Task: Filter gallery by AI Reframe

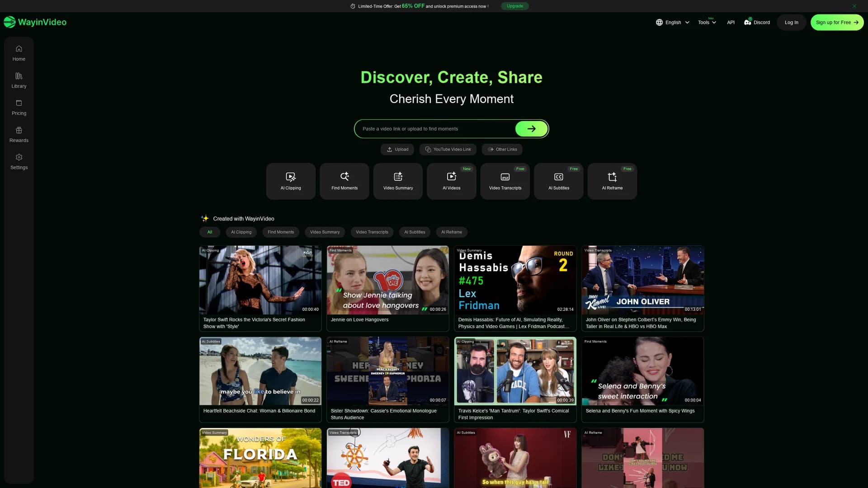Action: point(452,232)
